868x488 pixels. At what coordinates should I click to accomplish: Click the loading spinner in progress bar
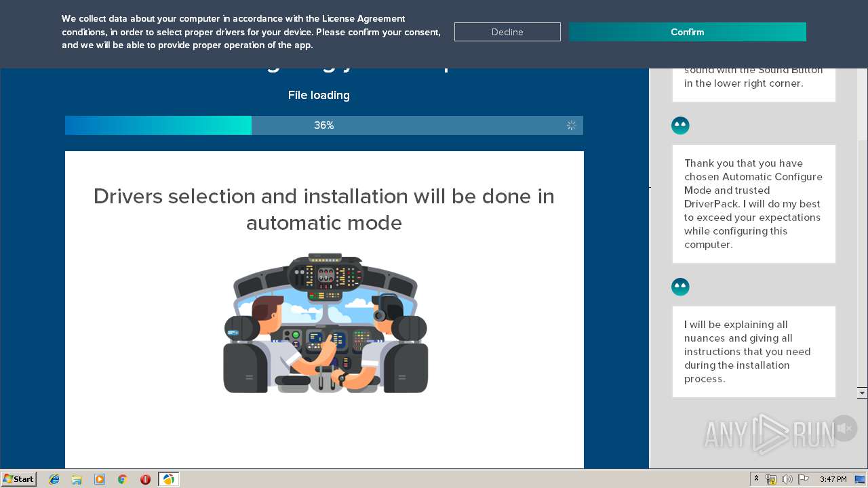pyautogui.click(x=571, y=125)
